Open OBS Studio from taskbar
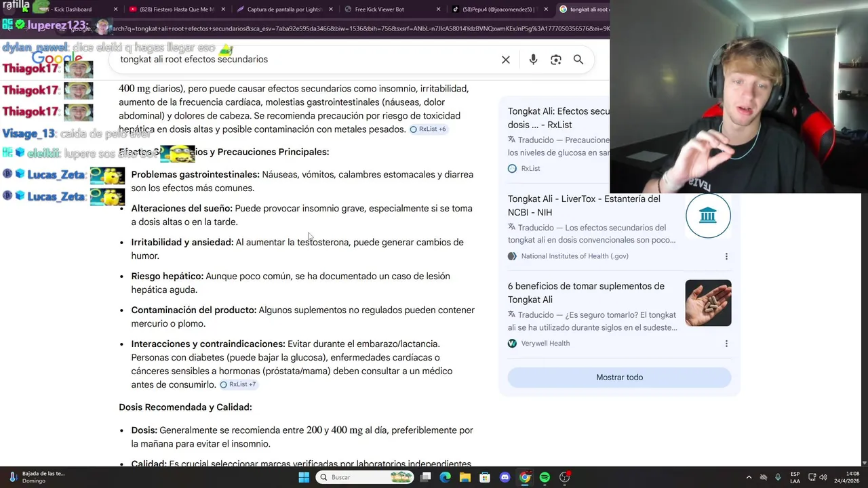Viewport: 868px width, 488px height. point(565,477)
